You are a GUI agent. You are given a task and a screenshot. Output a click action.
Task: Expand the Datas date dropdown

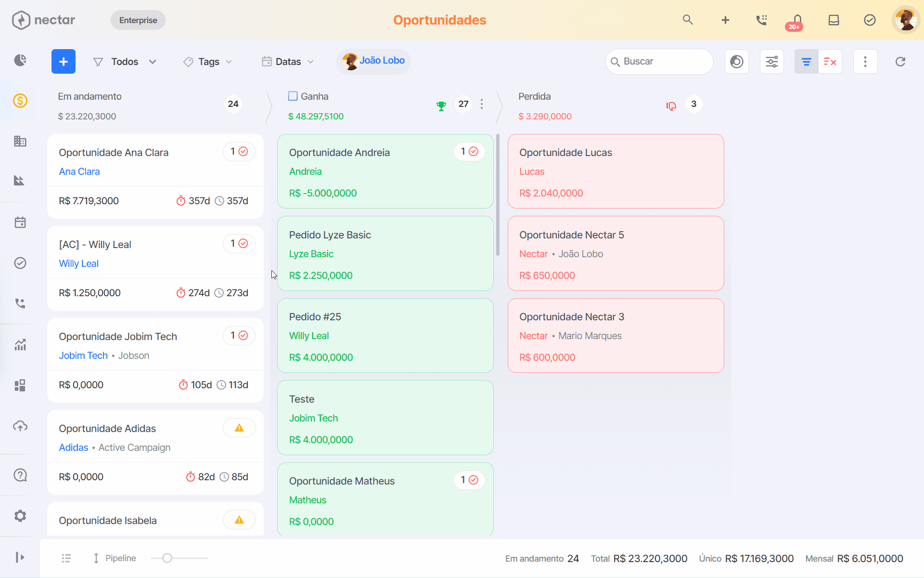pyautogui.click(x=288, y=62)
